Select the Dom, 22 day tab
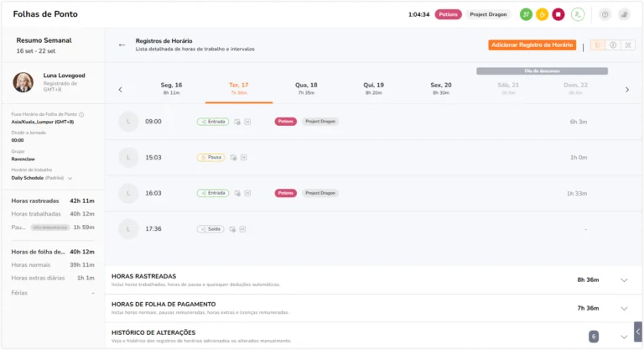Image resolution: width=644 pixels, height=350 pixels. [x=575, y=88]
